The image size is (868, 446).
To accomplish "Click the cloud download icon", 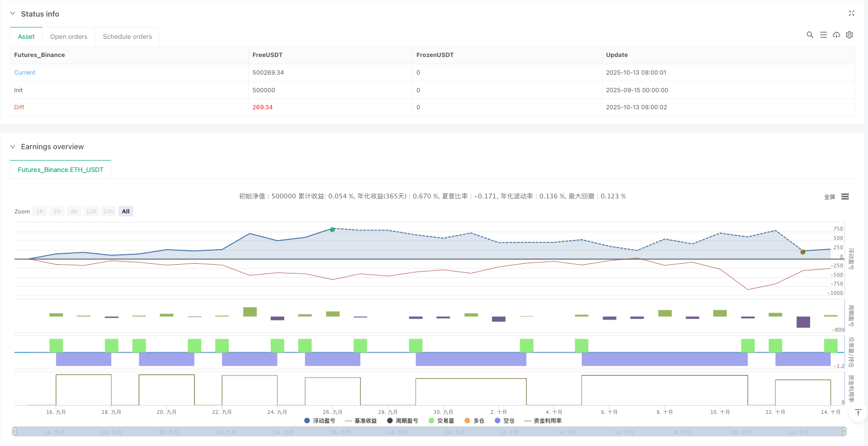I will (836, 35).
